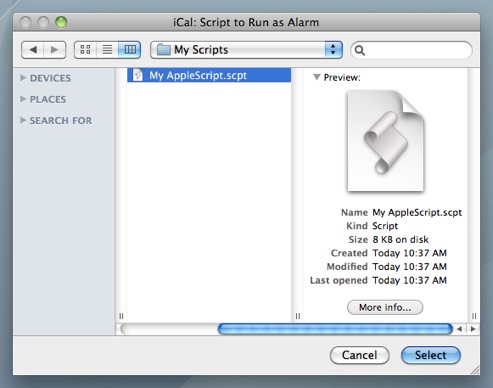Image resolution: width=493 pixels, height=388 pixels.
Task: Open the My Scripts folder popup menu
Action: 246,50
